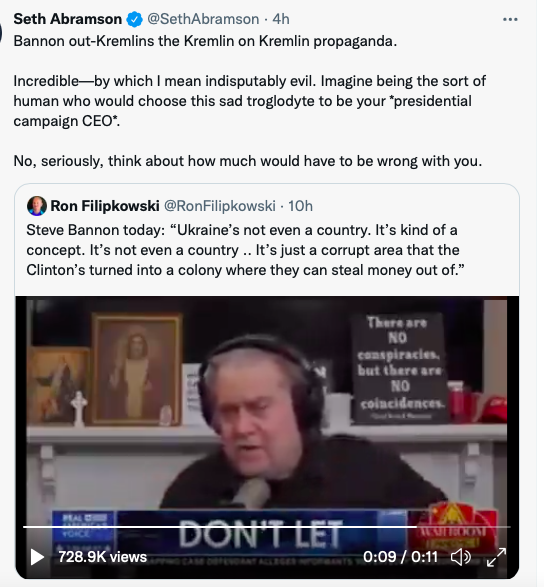
Task: Click the partial avatar beside Seth Abramson
Action: [1, 32]
